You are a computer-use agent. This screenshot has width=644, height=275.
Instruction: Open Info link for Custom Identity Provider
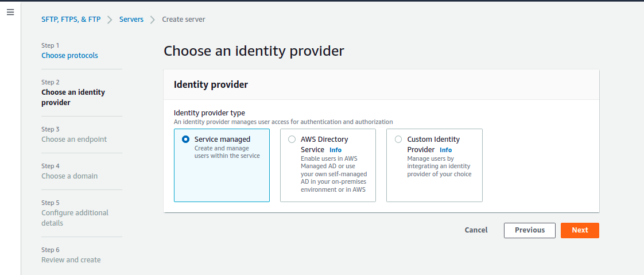click(x=445, y=150)
